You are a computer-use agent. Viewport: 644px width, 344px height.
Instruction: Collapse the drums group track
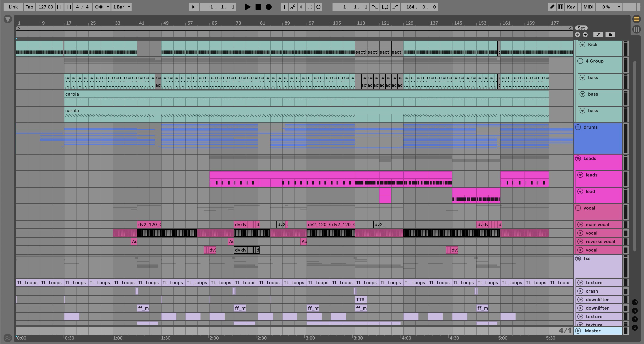(x=578, y=127)
